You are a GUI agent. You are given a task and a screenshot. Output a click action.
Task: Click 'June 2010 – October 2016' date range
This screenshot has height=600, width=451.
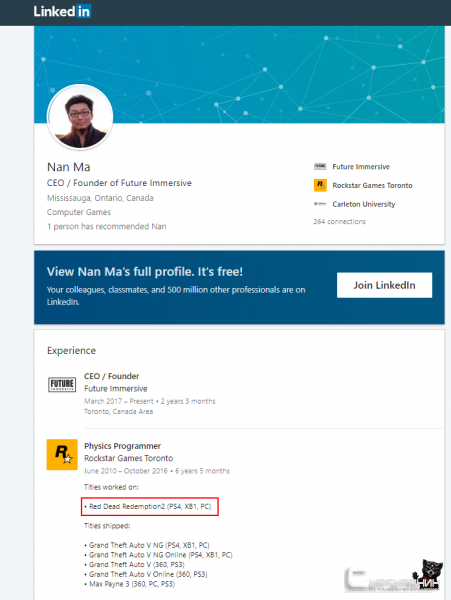tap(125, 471)
